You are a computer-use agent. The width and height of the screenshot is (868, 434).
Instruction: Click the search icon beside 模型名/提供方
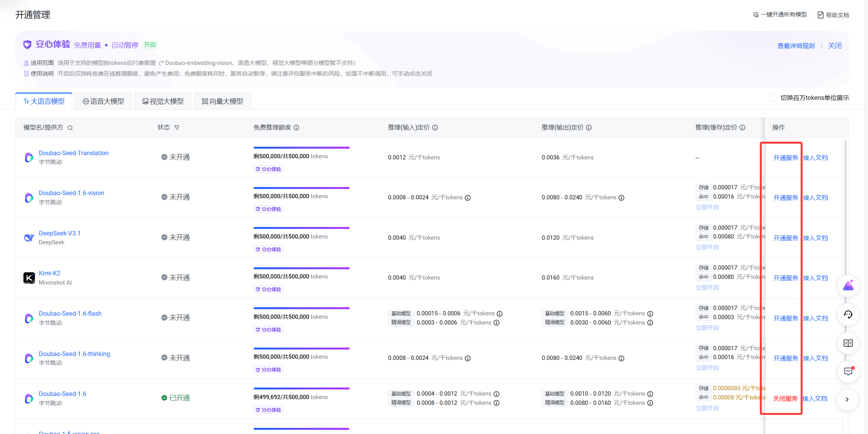tap(70, 128)
